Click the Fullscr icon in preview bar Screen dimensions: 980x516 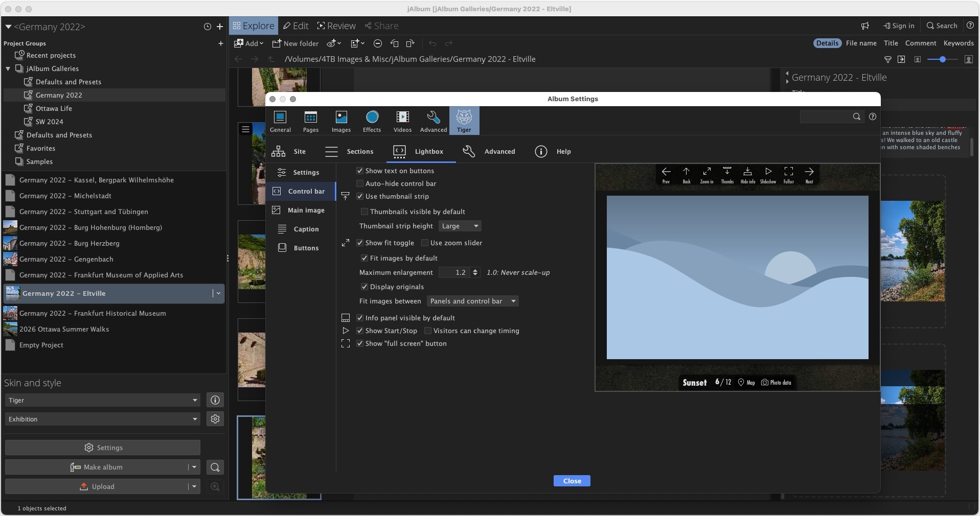[x=789, y=175]
